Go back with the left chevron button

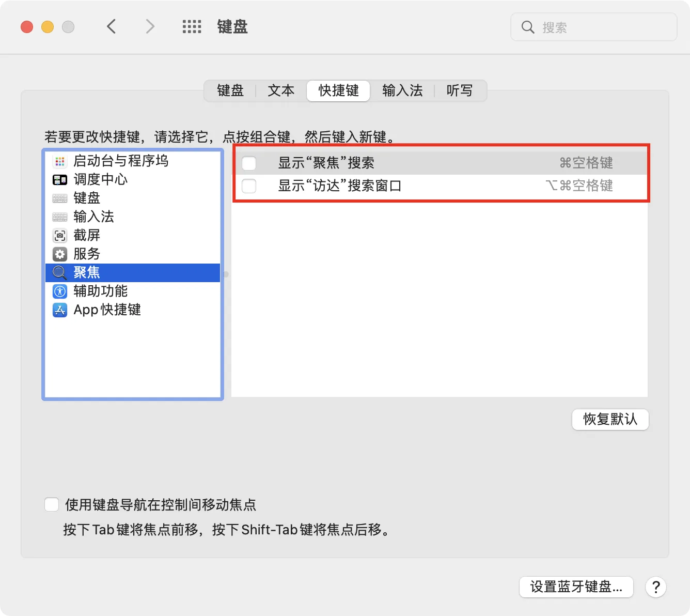point(112,26)
